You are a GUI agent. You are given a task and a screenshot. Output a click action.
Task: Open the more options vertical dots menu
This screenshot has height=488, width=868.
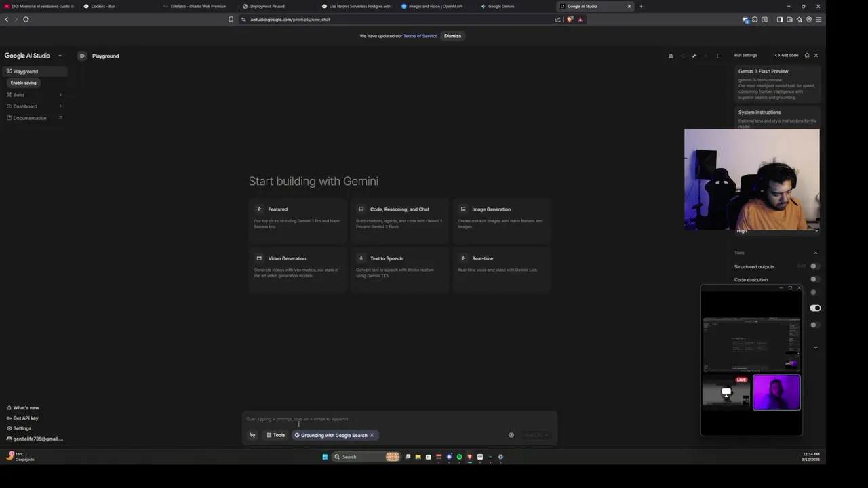click(717, 56)
